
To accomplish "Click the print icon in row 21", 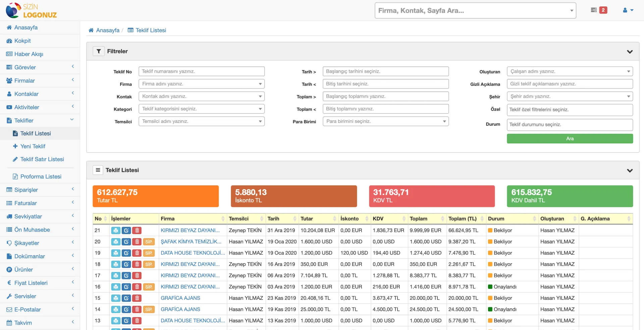I will point(116,230).
